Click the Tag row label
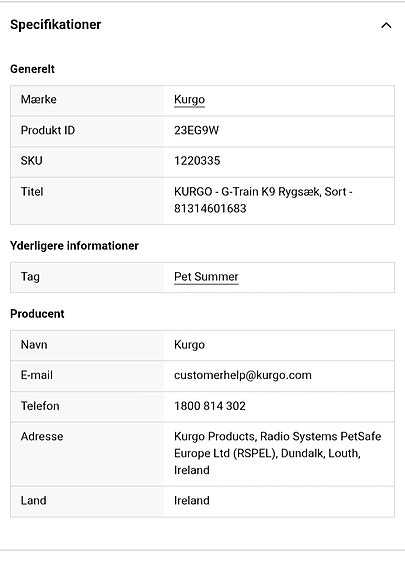Viewport: 405px width, 575px height. (x=30, y=277)
